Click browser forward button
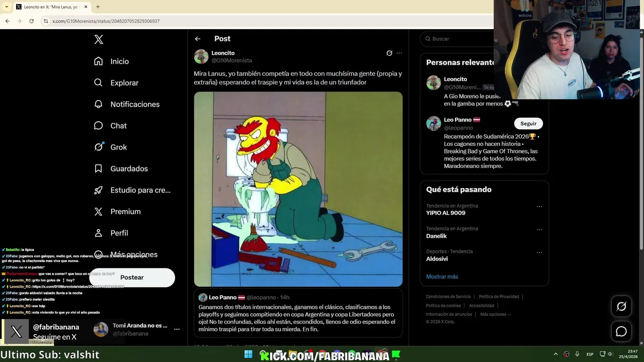The image size is (644, 362). click(19, 21)
